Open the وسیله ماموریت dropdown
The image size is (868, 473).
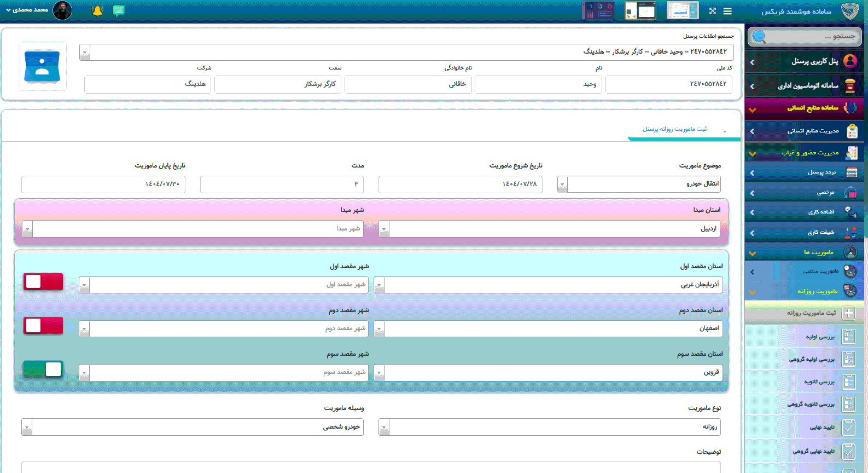pyautogui.click(x=27, y=427)
